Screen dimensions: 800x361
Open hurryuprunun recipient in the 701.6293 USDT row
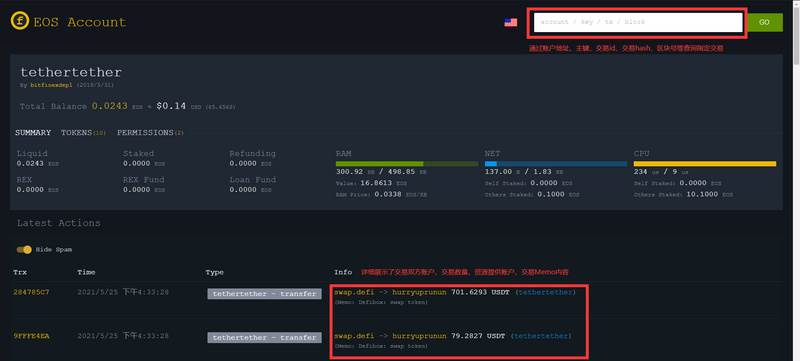tap(419, 292)
